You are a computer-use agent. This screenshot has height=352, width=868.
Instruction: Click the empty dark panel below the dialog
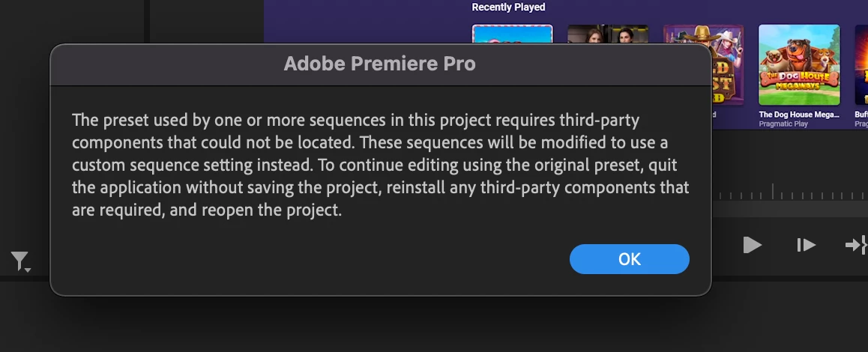(375, 324)
